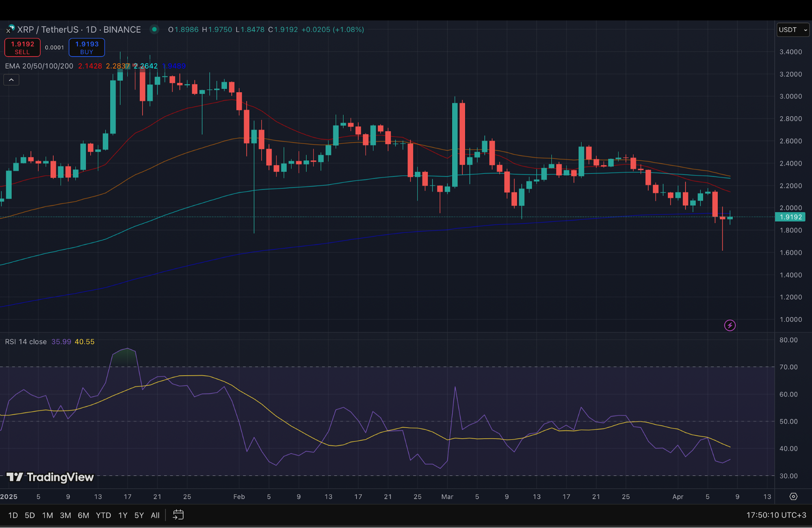Viewport: 812px width, 528px height.
Task: Select the YTD range tab
Action: (x=103, y=515)
